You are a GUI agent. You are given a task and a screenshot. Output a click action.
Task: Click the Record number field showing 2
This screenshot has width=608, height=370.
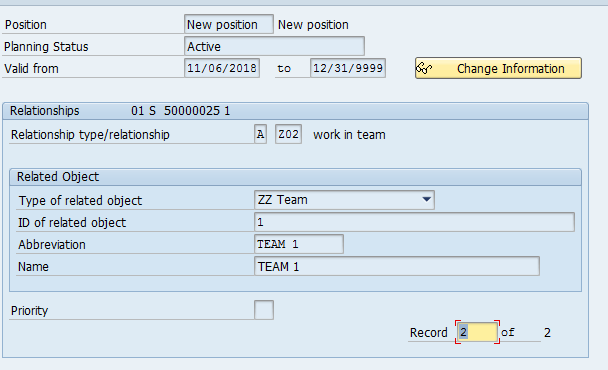click(x=477, y=332)
